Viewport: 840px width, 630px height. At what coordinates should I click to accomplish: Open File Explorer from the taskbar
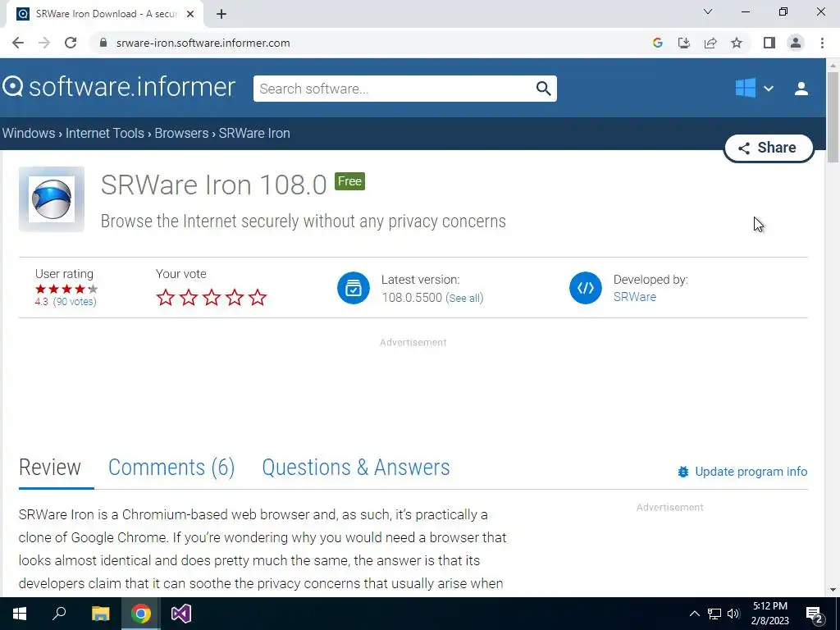(x=100, y=614)
